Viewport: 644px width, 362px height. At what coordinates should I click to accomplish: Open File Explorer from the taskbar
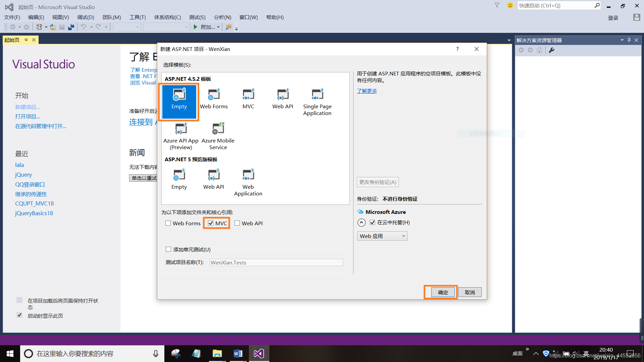[x=217, y=353]
